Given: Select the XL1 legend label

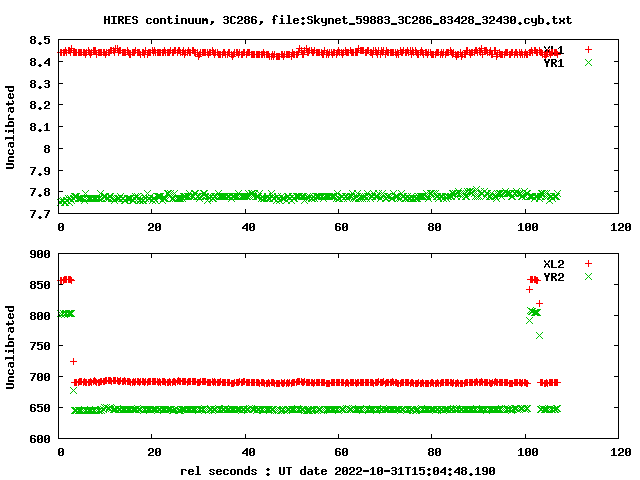Looking at the screenshot, I should coord(553,50).
